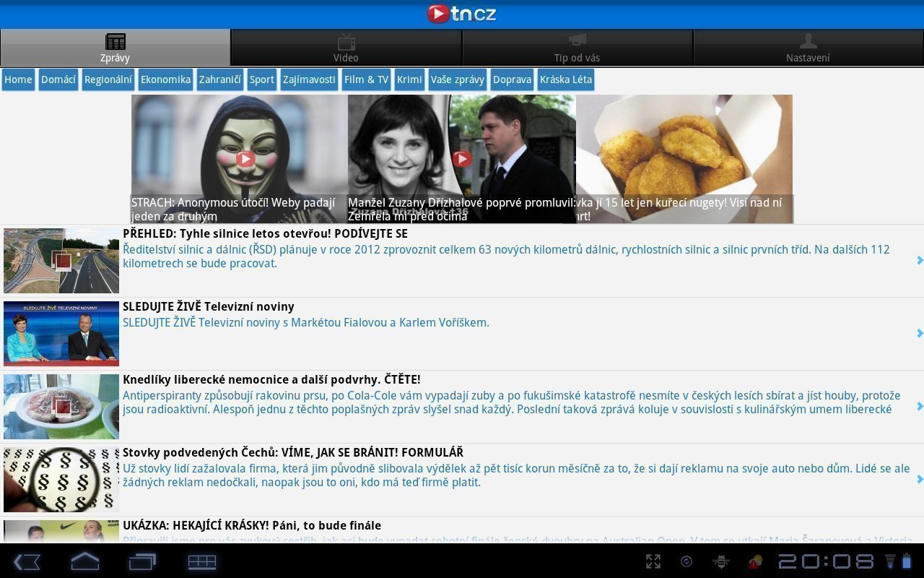Open headline UKÁZKA: HEKAJÍCÍ KRÁSKY
This screenshot has width=924, height=578.
(252, 525)
